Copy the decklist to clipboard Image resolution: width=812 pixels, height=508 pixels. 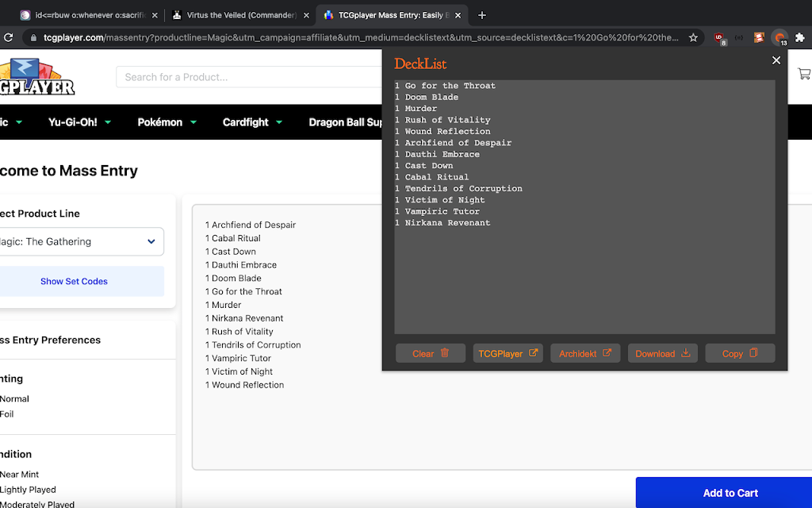[x=740, y=353]
